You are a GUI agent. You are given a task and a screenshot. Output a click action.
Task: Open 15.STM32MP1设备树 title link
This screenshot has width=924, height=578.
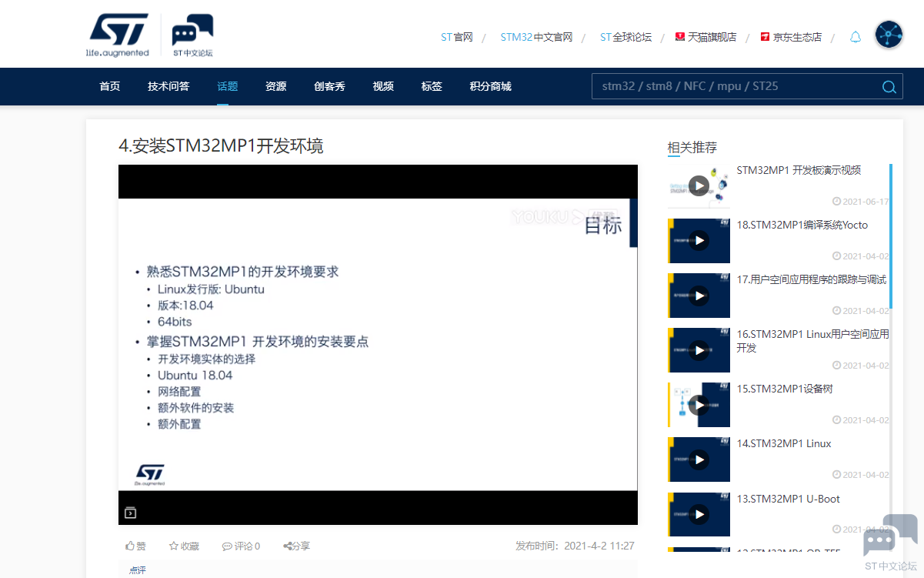(x=785, y=389)
